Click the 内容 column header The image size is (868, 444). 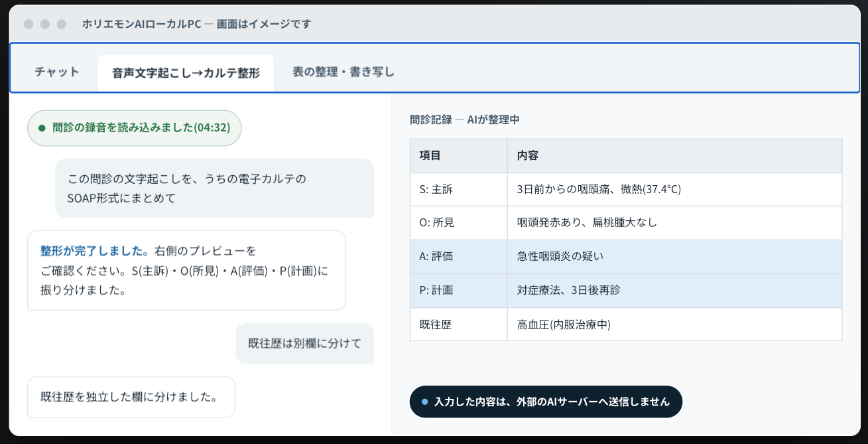(x=674, y=156)
